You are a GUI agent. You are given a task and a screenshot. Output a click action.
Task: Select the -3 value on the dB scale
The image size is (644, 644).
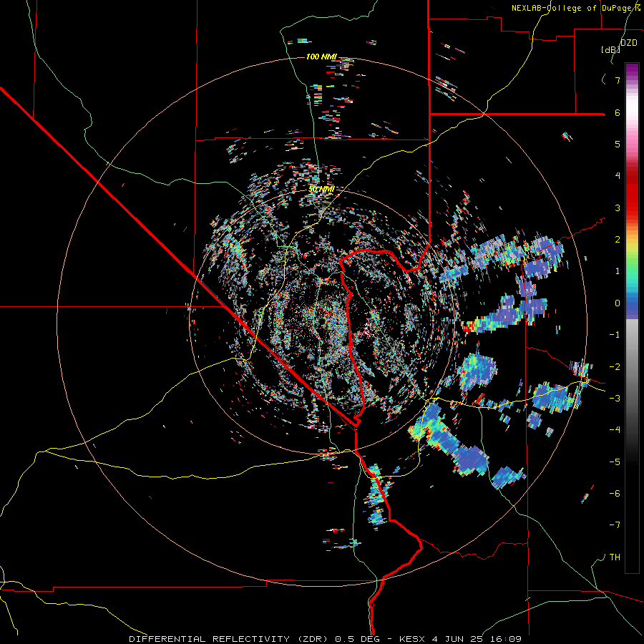(x=615, y=399)
